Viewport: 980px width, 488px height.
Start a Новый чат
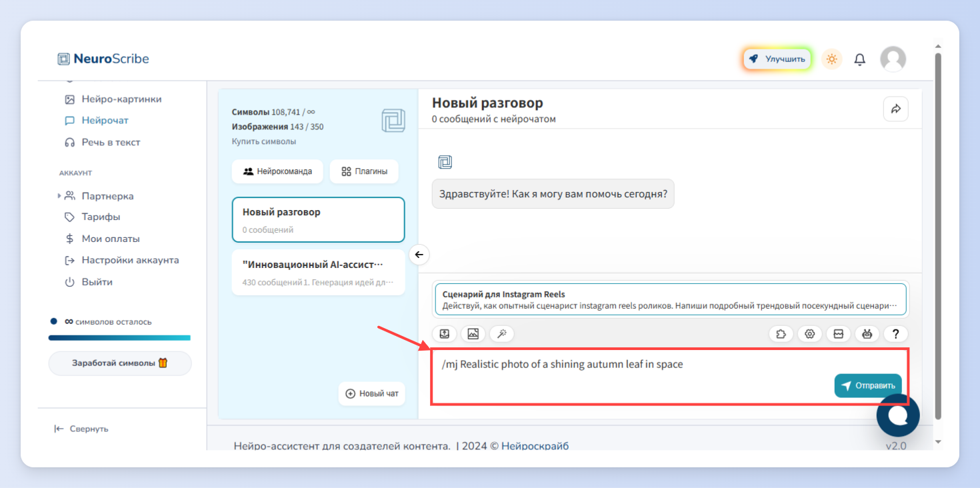372,393
